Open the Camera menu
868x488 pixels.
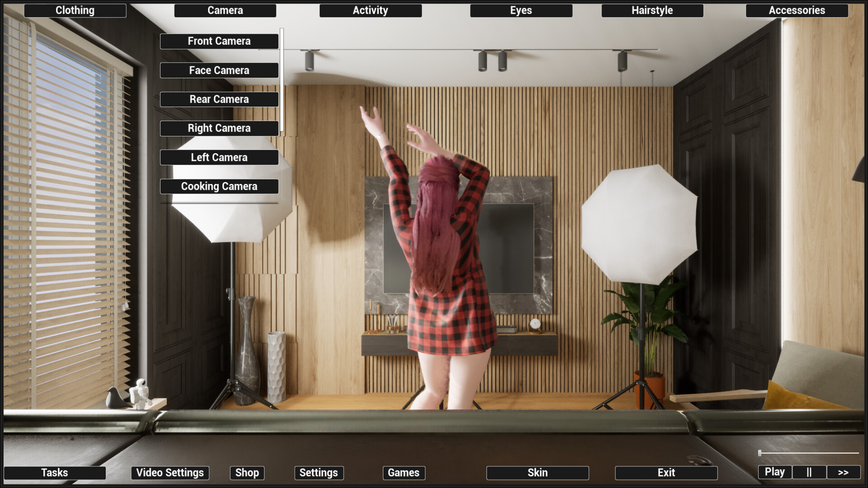225,10
